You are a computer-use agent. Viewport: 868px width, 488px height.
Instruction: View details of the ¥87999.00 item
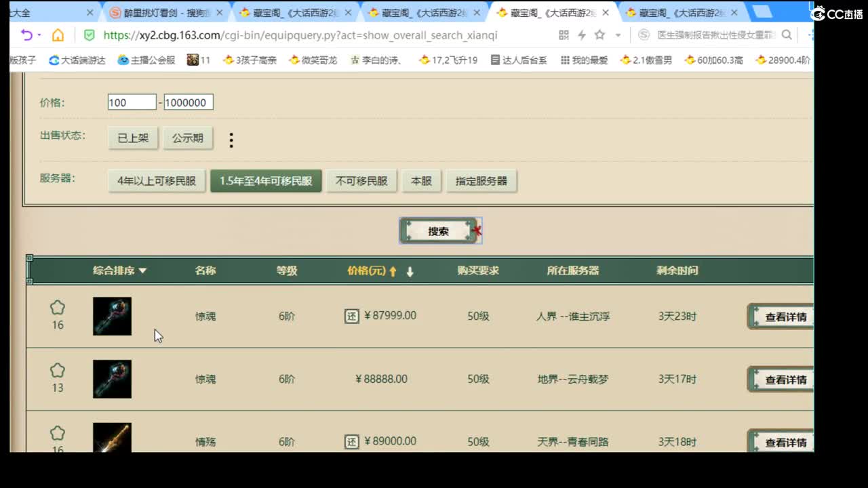pyautogui.click(x=781, y=317)
